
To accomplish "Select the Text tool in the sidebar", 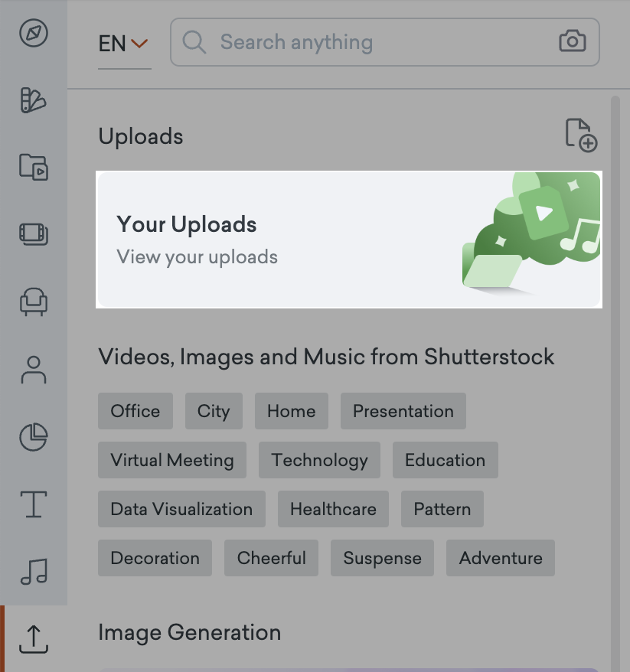I will coord(33,504).
